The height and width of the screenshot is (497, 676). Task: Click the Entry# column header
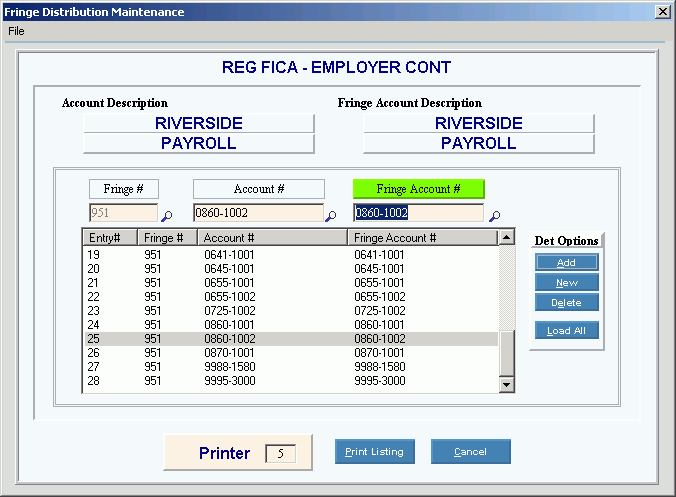coord(110,238)
